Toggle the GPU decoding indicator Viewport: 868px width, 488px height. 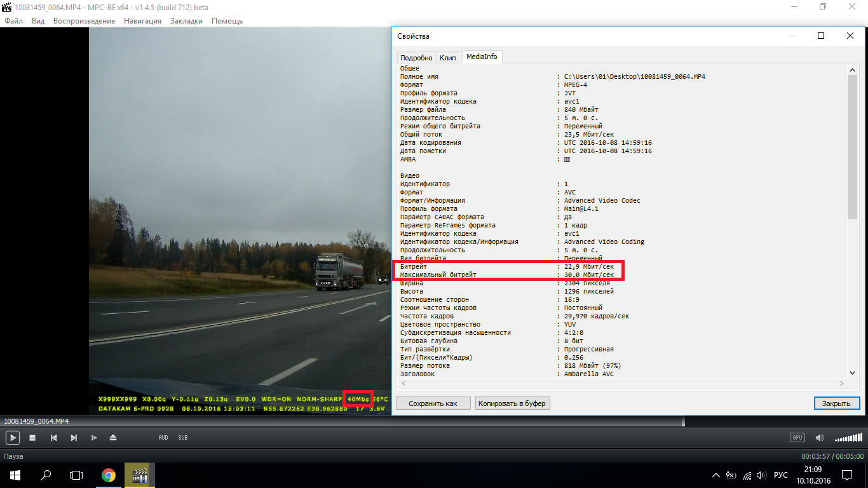(x=797, y=438)
